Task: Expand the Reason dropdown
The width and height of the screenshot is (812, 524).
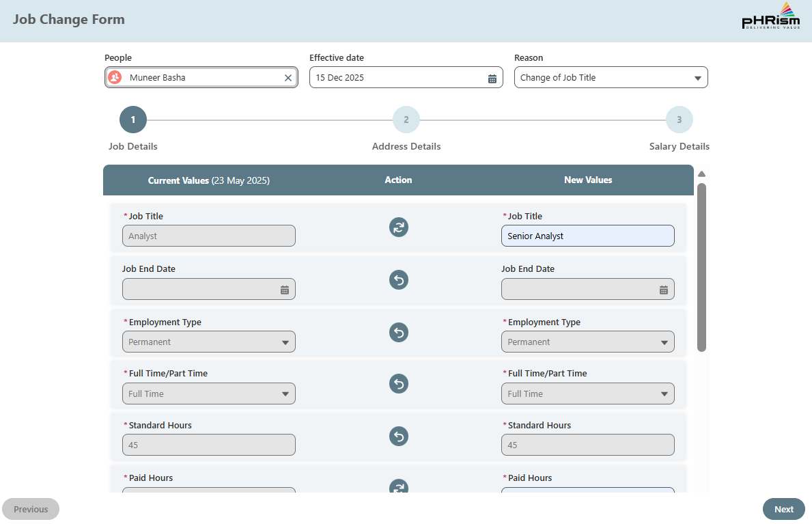Action: point(697,78)
